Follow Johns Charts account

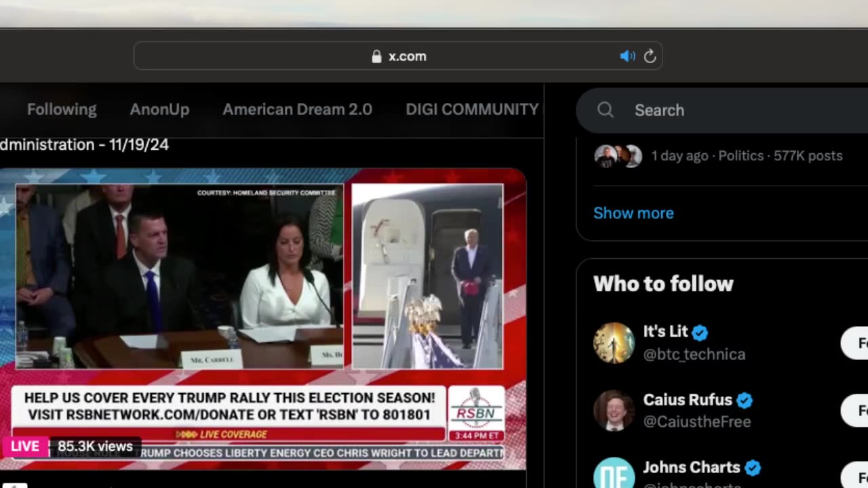854,476
